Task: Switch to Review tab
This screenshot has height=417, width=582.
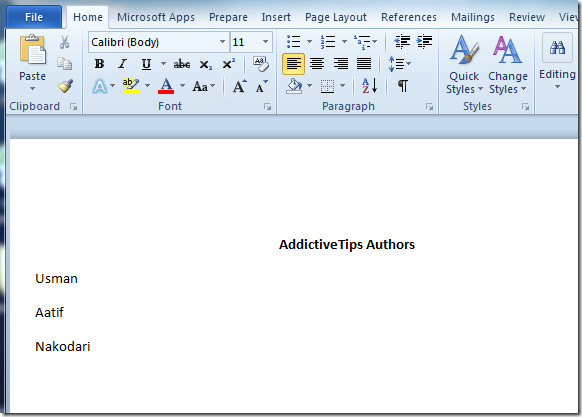Action: 527,17
